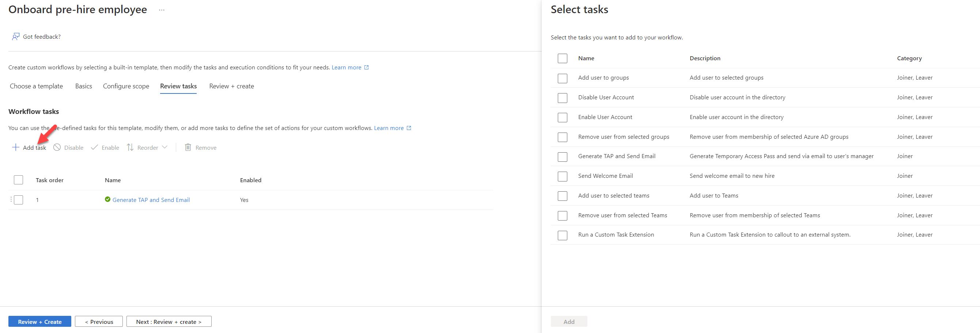Click 'Add user to selected groups' description
Viewport: 980px width, 333px height.
tap(726, 77)
